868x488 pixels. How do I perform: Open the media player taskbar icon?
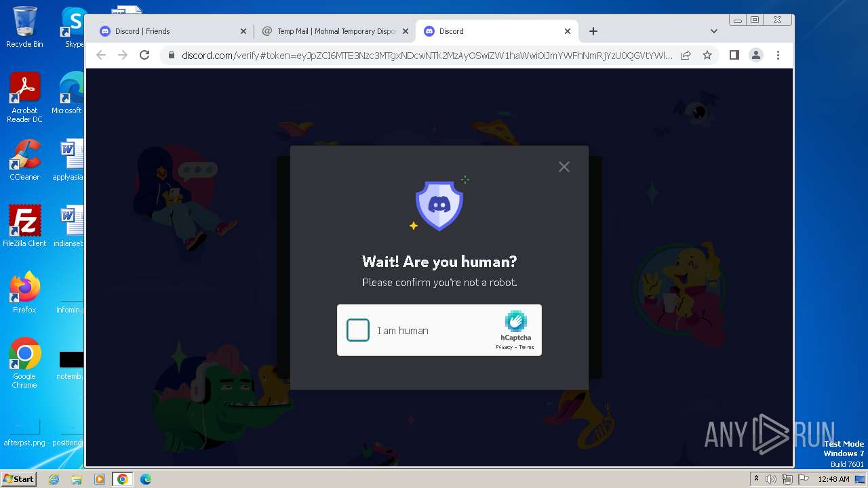99,479
